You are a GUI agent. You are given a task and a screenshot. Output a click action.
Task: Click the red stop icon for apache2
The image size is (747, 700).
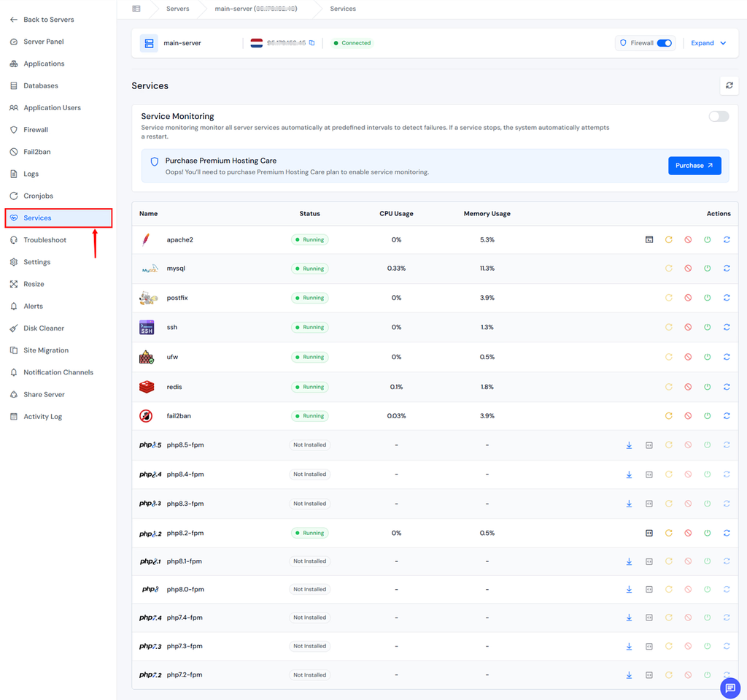pyautogui.click(x=688, y=240)
